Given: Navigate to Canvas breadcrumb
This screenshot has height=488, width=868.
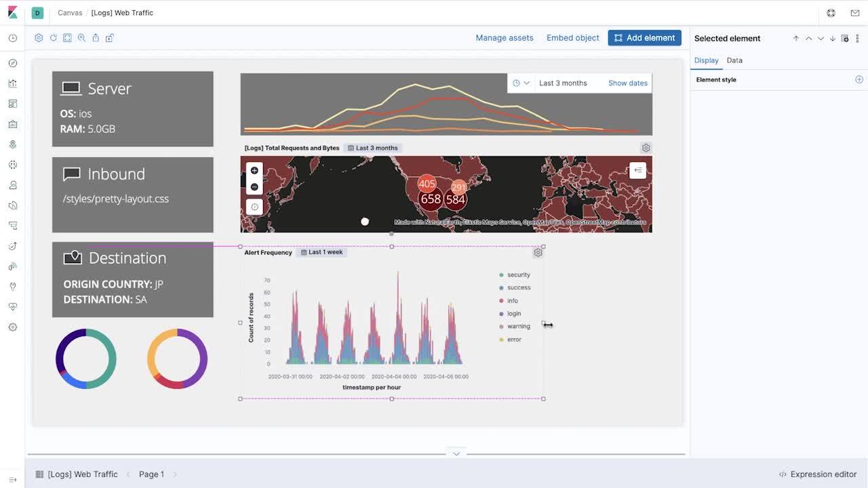Looking at the screenshot, I should (x=70, y=13).
